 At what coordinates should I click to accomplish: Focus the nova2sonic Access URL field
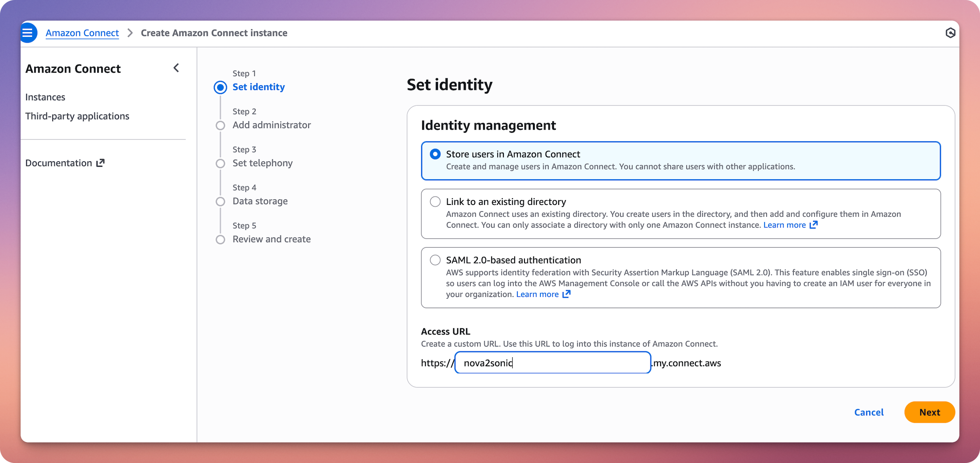tap(552, 363)
